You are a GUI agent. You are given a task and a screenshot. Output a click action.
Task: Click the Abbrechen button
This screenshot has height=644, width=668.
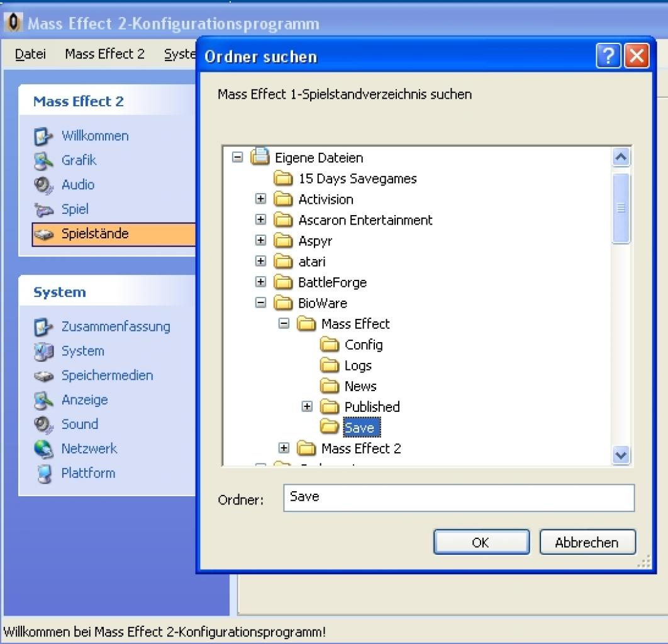[x=587, y=542]
